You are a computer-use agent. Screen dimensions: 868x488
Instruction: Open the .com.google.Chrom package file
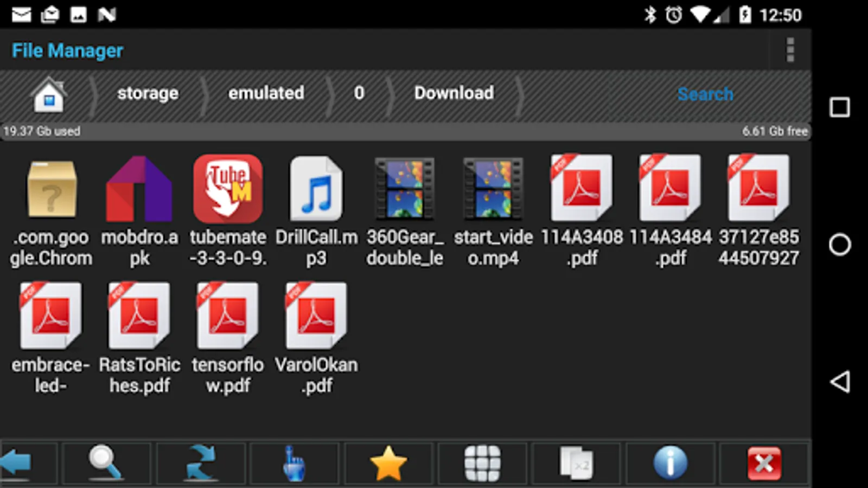pos(51,211)
